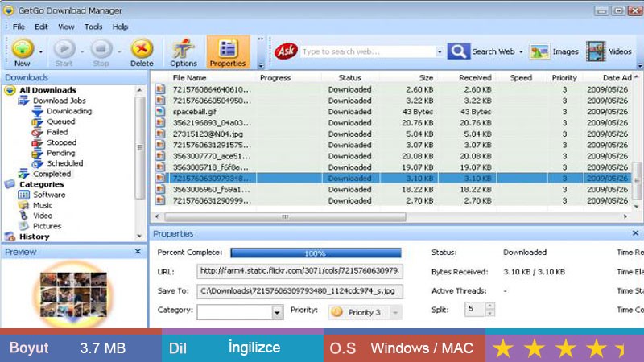Image resolution: width=644 pixels, height=362 pixels.
Task: Select the Stopped tree item
Action: coord(62,142)
